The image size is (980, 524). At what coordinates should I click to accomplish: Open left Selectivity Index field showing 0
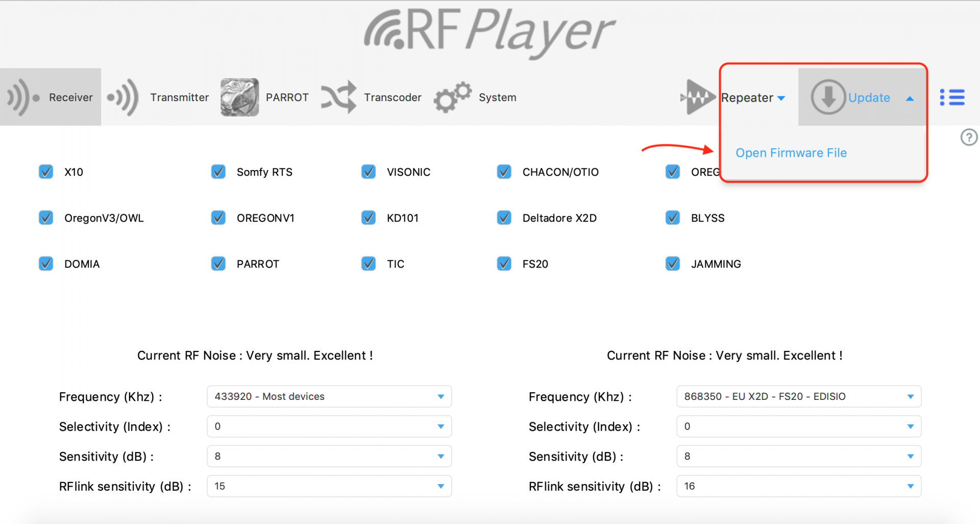pyautogui.click(x=329, y=426)
